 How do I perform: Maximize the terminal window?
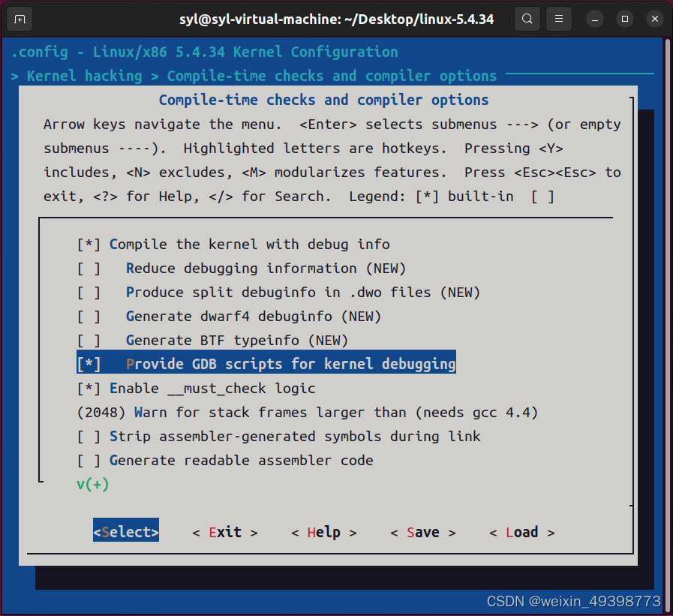coord(625,20)
